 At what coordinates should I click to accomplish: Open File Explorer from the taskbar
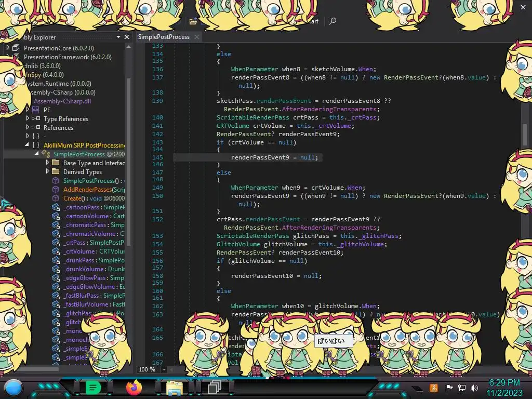point(175,388)
